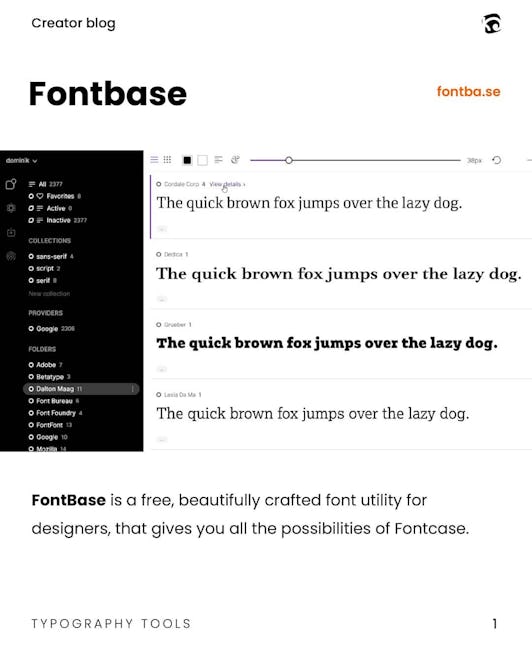Screen dimensions: 532x650
Task: Open Dalton Maag folder options menu
Action: 133,389
